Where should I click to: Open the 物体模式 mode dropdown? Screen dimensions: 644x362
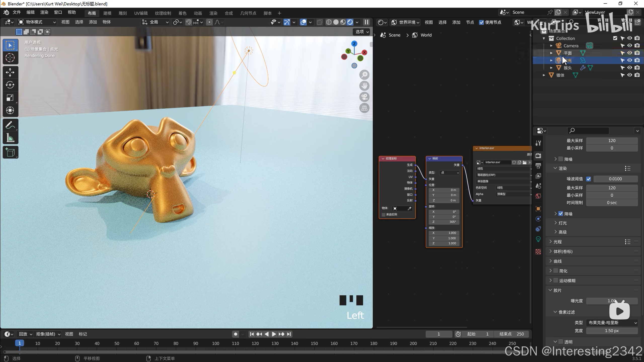pyautogui.click(x=37, y=22)
